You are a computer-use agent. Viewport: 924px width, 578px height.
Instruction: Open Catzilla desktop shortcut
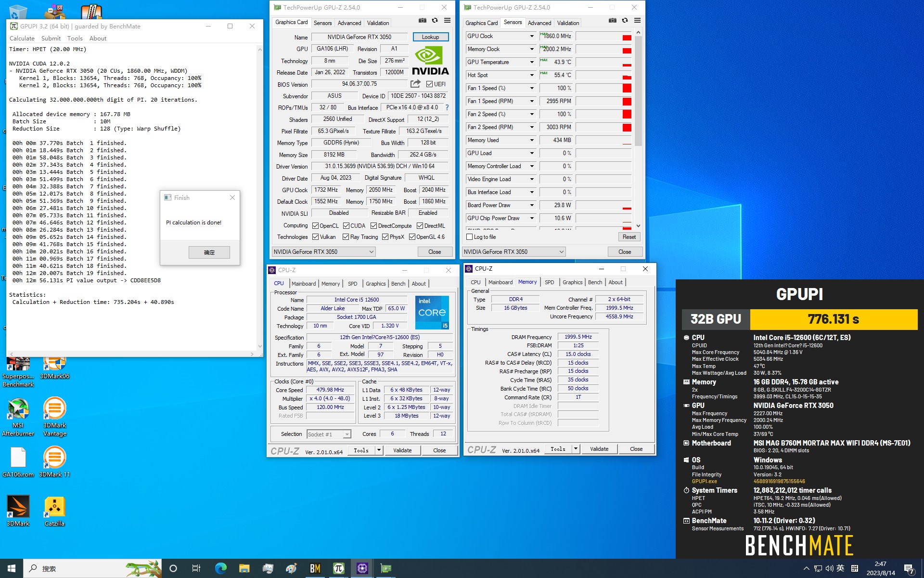click(x=54, y=511)
